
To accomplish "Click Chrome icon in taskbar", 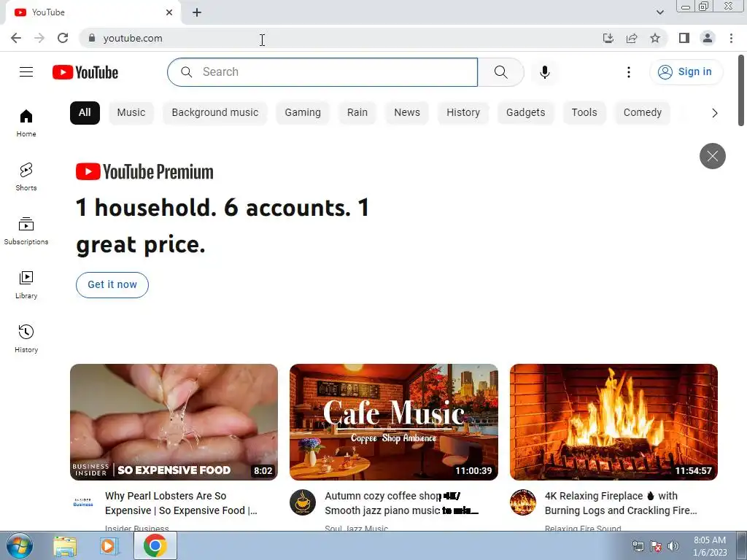I will pyautogui.click(x=155, y=545).
